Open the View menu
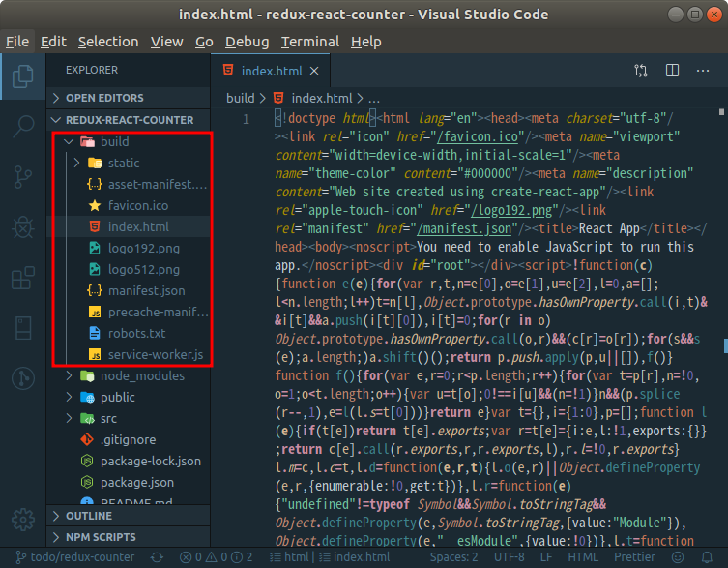 point(166,42)
